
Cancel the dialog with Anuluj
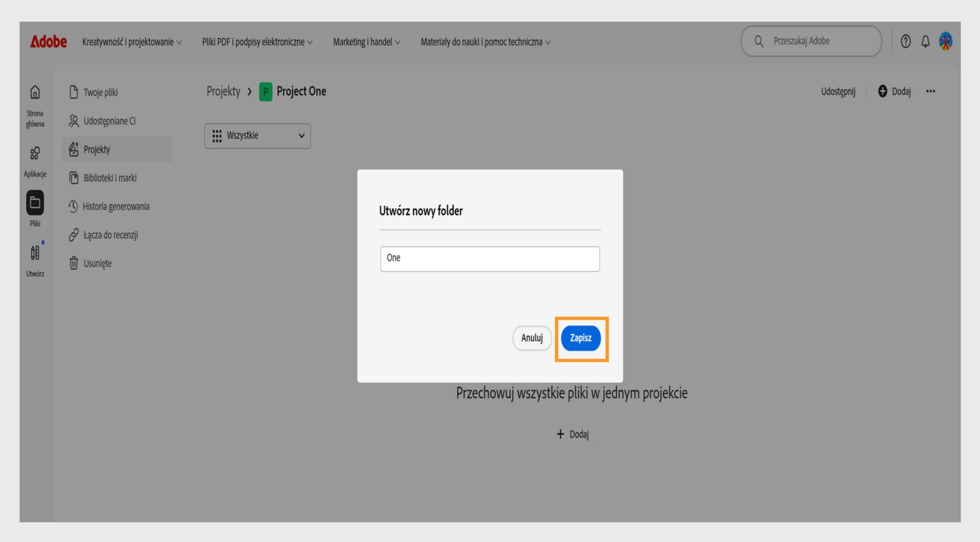point(531,338)
